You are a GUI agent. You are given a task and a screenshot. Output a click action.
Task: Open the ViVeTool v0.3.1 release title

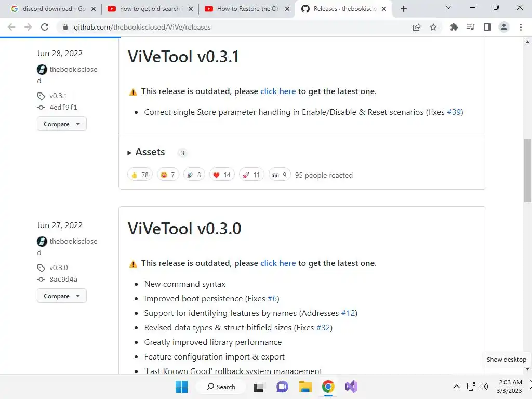coord(183,56)
